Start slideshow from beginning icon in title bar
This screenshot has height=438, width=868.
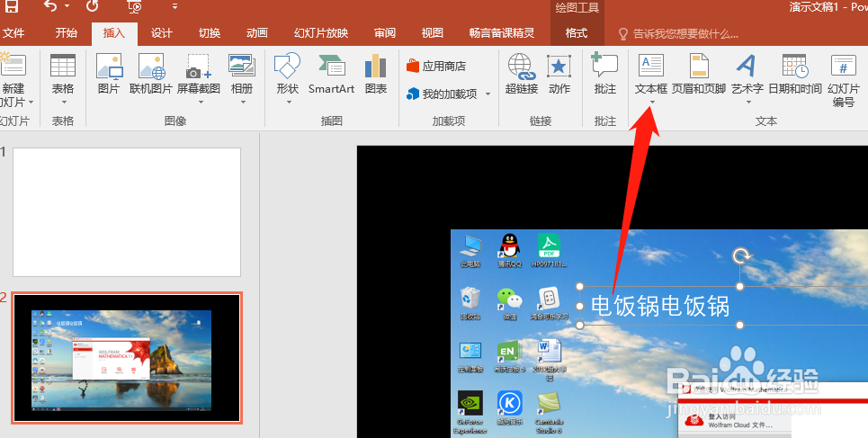click(x=135, y=6)
